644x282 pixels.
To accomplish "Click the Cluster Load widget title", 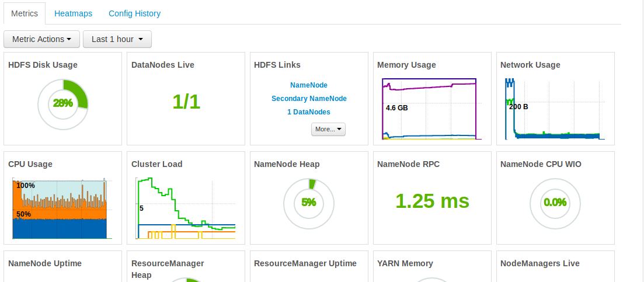I will coord(157,164).
